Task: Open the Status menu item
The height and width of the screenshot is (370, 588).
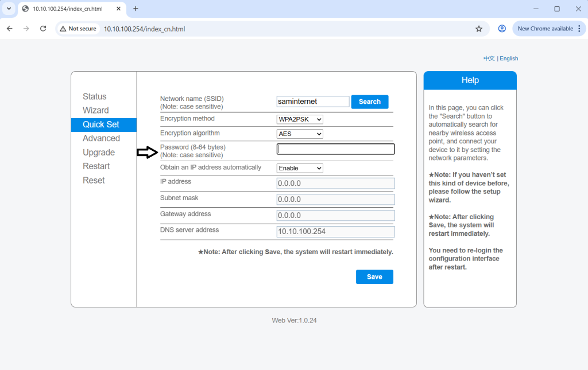Action: (x=95, y=97)
